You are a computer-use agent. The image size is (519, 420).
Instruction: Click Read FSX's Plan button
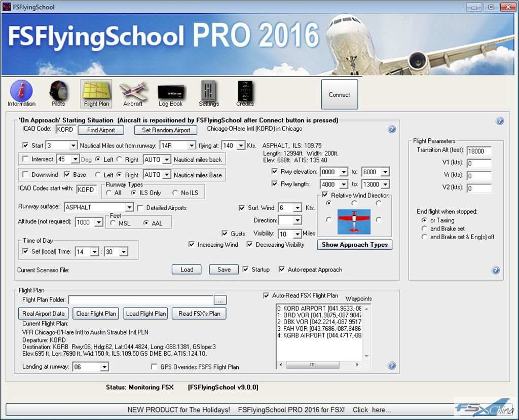coord(199,314)
